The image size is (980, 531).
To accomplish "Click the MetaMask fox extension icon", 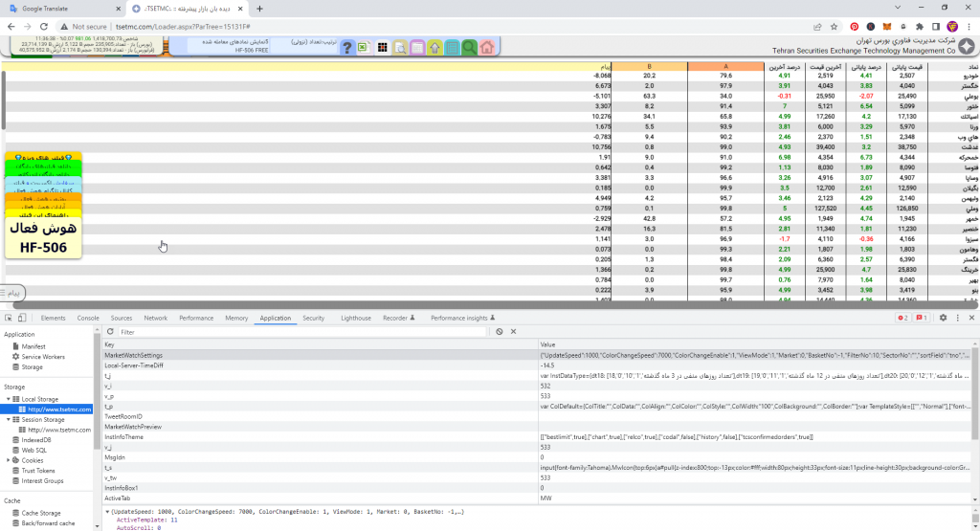I will pos(886,27).
